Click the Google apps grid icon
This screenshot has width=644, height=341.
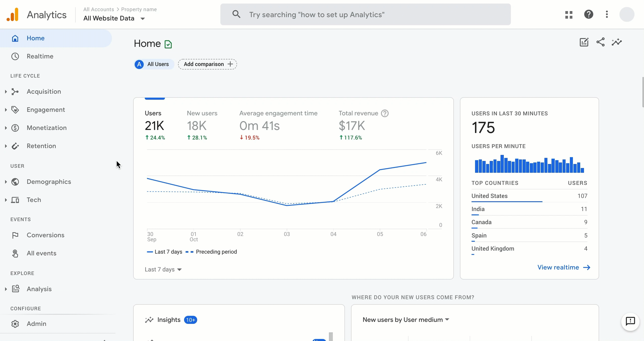click(569, 14)
